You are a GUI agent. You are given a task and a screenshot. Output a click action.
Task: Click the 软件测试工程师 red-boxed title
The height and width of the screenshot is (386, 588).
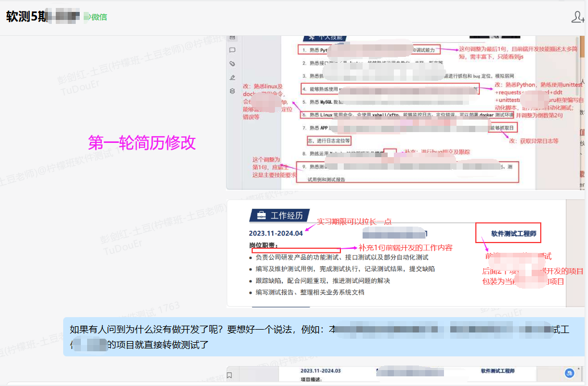click(x=513, y=233)
